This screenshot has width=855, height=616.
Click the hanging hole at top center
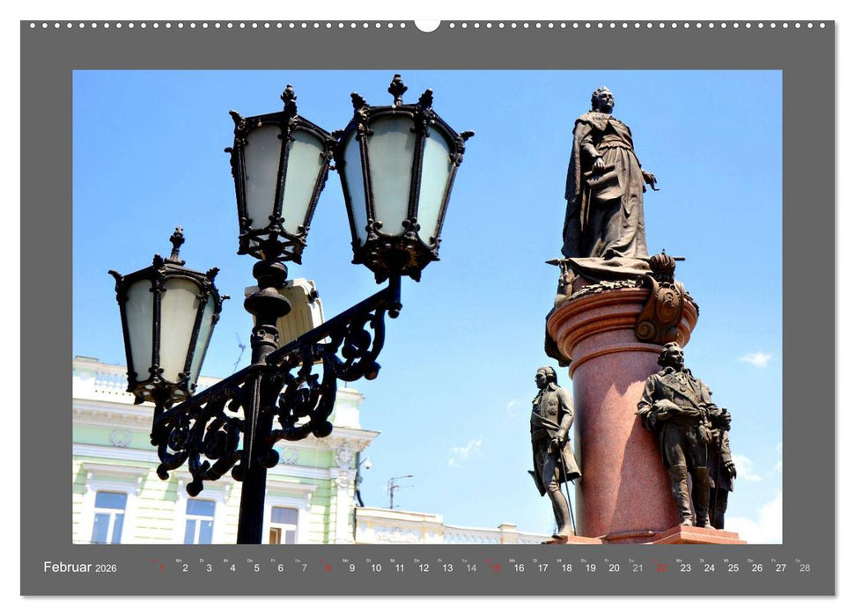(427, 25)
